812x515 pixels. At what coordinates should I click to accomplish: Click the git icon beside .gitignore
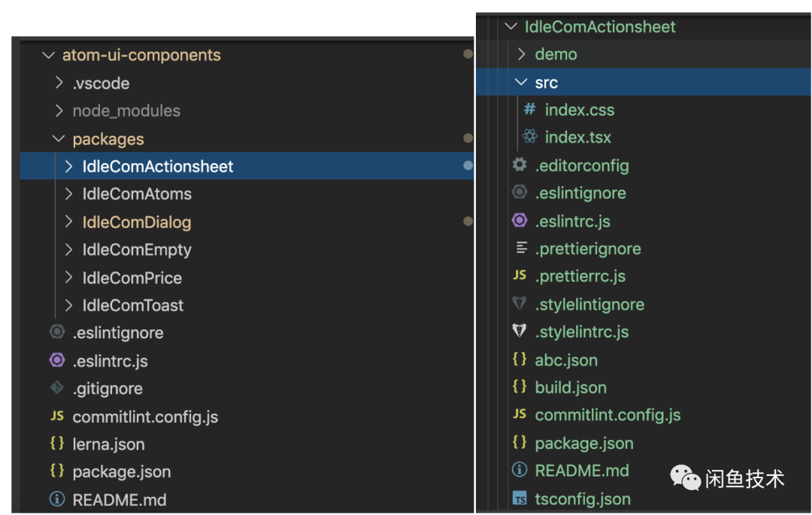[56, 389]
